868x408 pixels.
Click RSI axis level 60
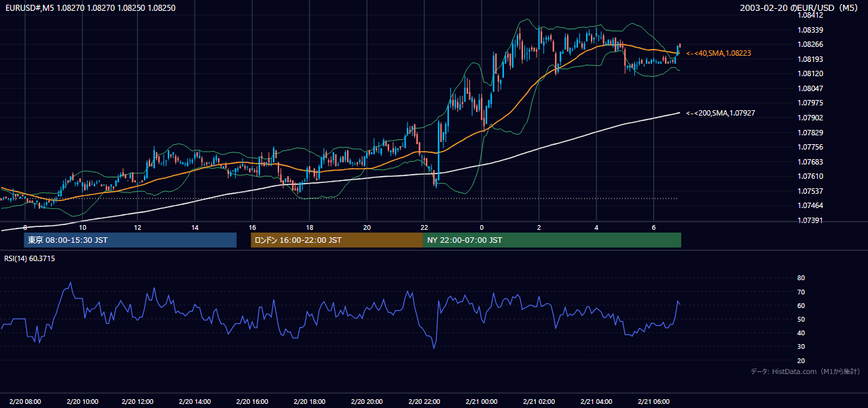(x=801, y=305)
